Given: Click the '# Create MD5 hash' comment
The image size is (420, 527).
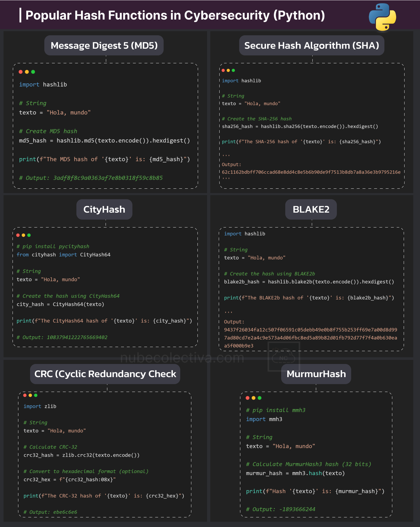Looking at the screenshot, I should pyautogui.click(x=48, y=131).
